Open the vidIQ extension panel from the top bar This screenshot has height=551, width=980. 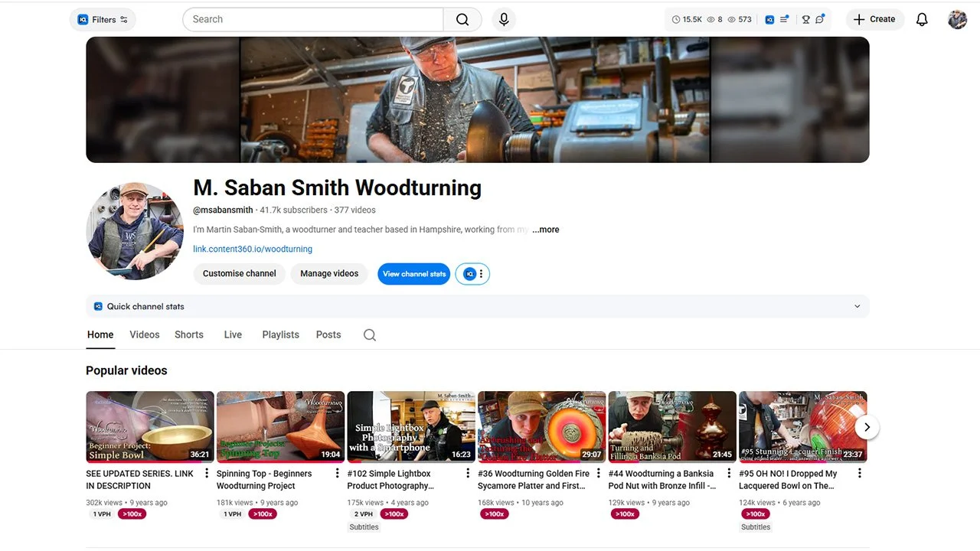coord(769,19)
